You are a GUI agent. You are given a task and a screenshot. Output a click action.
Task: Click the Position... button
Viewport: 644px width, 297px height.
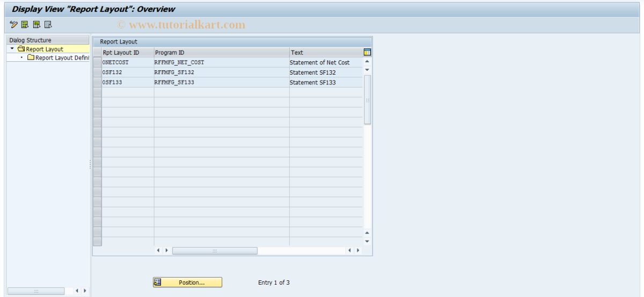[x=187, y=282]
